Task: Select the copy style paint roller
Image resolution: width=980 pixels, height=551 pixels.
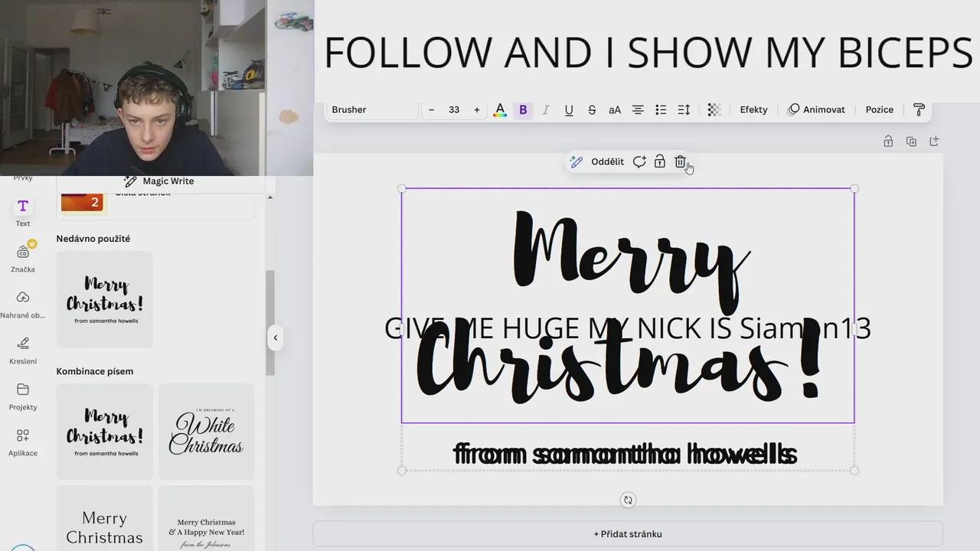Action: point(919,110)
